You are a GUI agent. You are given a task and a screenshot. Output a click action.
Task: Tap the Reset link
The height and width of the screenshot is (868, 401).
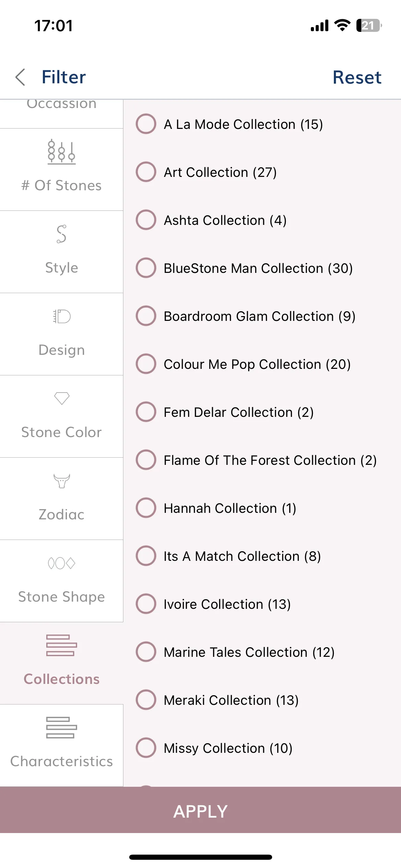357,77
